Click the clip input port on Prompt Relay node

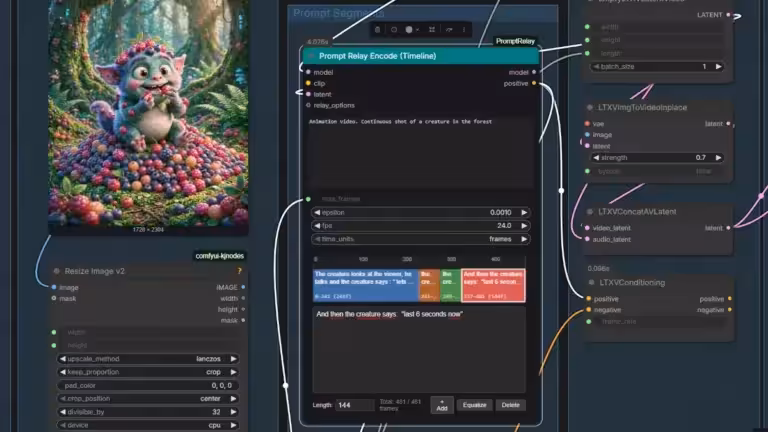308,83
